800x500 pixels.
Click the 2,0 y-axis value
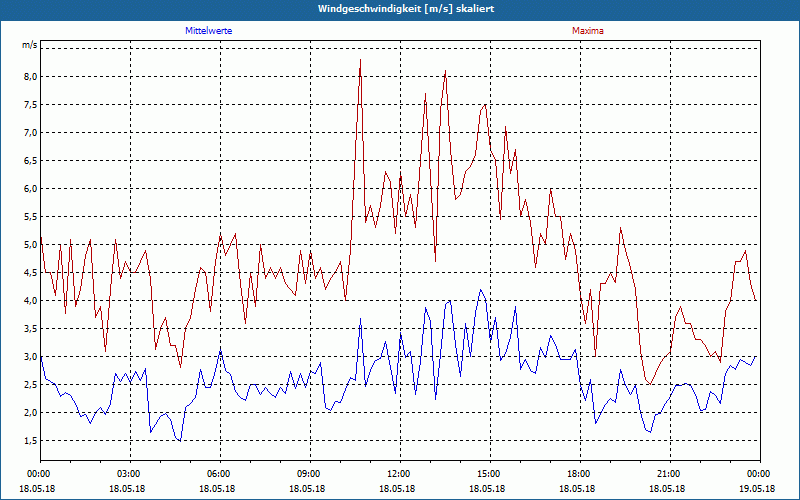pyautogui.click(x=31, y=412)
